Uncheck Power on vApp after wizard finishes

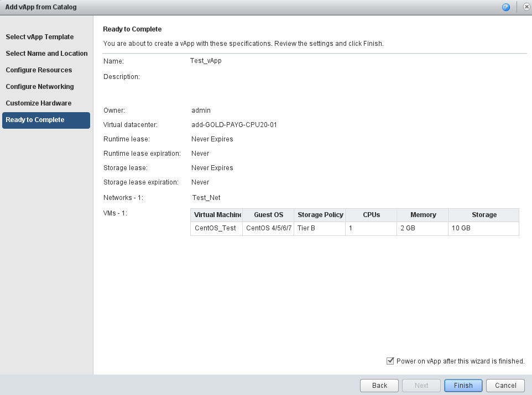pyautogui.click(x=390, y=361)
